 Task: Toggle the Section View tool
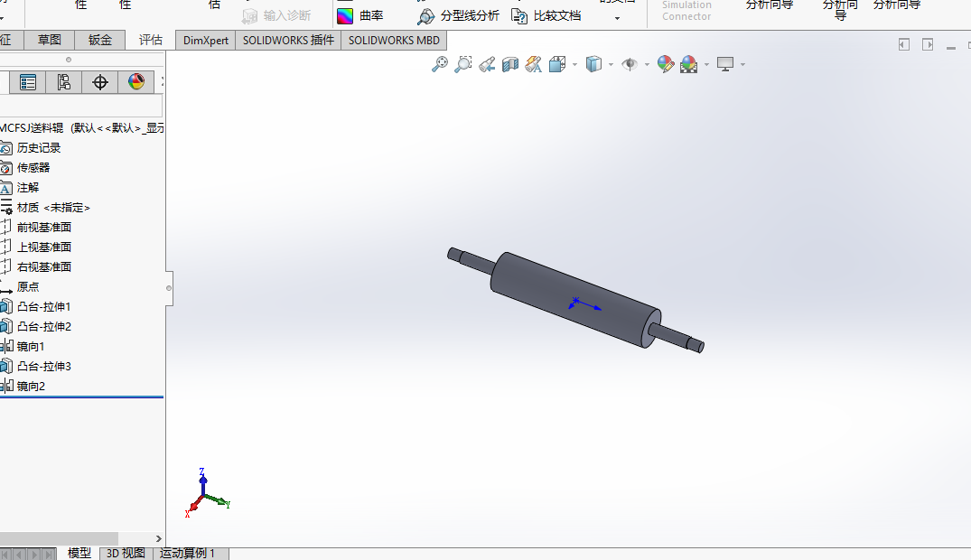(510, 64)
